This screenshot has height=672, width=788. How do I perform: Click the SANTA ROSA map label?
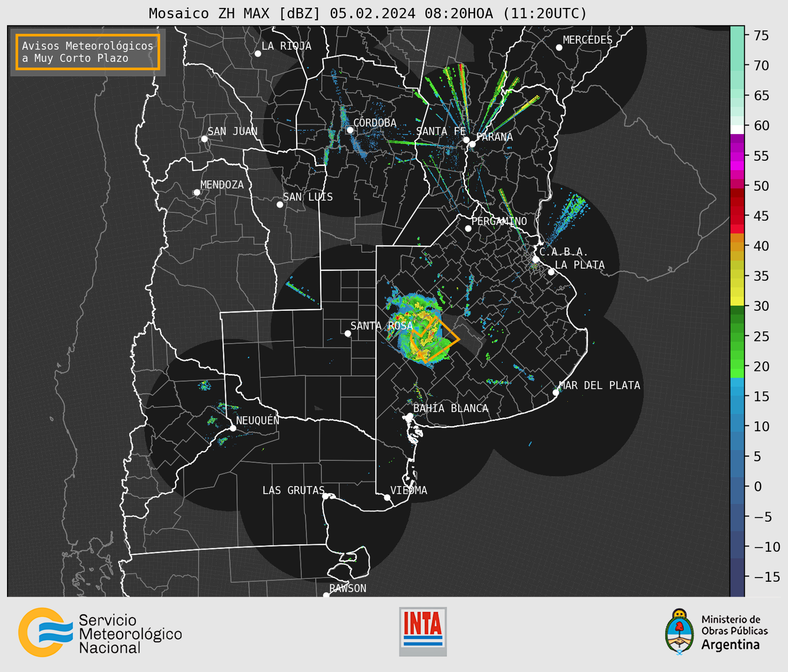382,326
